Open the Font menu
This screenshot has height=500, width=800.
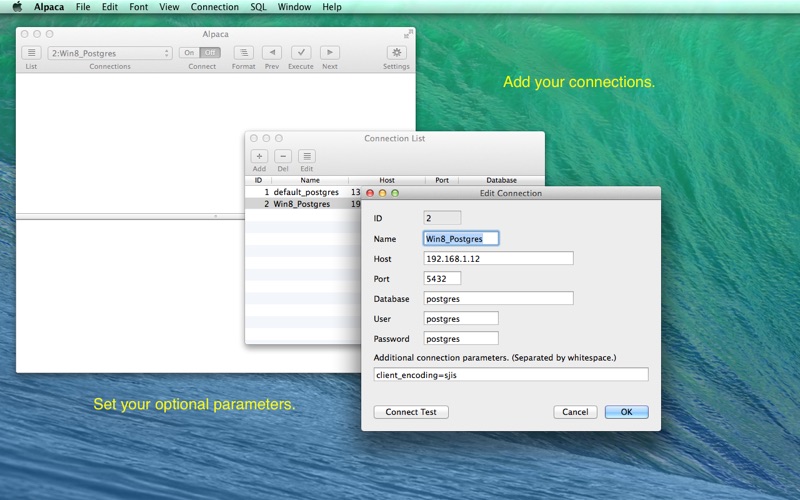point(138,7)
